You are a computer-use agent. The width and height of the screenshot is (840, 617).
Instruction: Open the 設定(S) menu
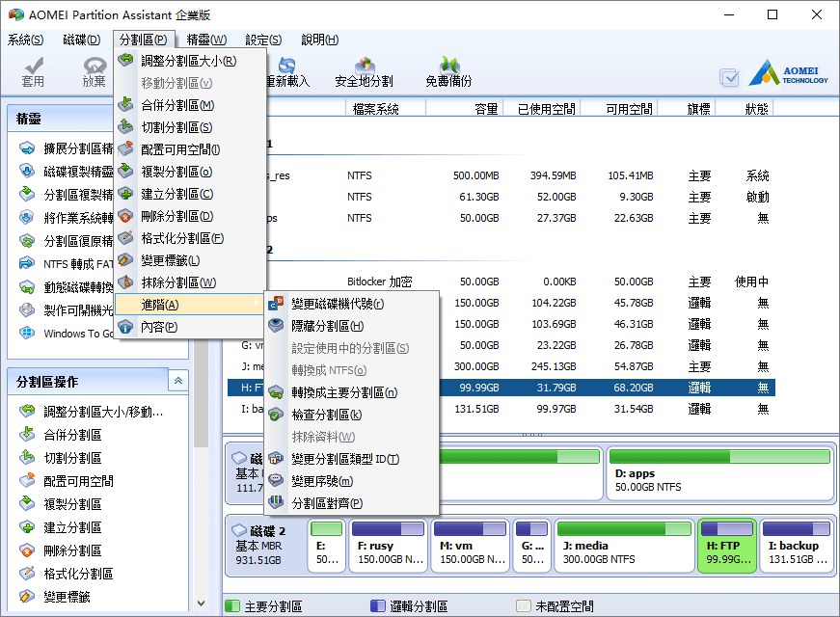[263, 40]
